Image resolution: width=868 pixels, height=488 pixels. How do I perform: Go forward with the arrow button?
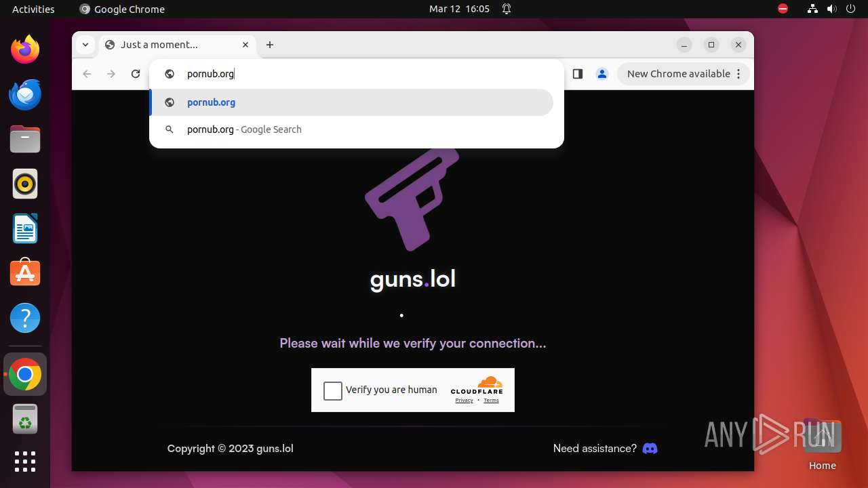(x=111, y=74)
